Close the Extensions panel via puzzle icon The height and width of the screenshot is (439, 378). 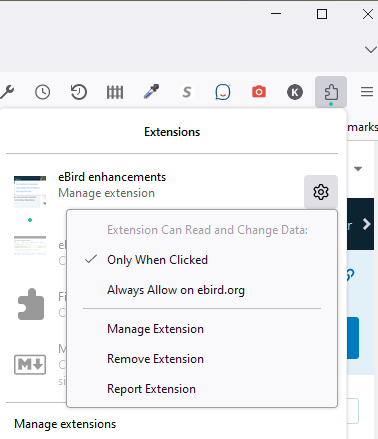click(x=331, y=92)
